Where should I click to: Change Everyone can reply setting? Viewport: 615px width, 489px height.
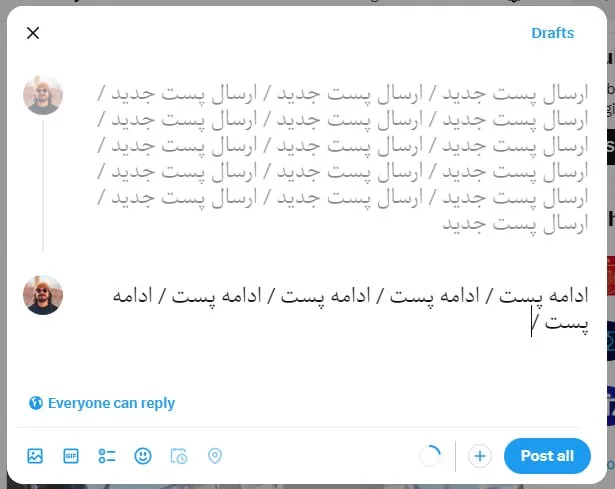pos(111,403)
